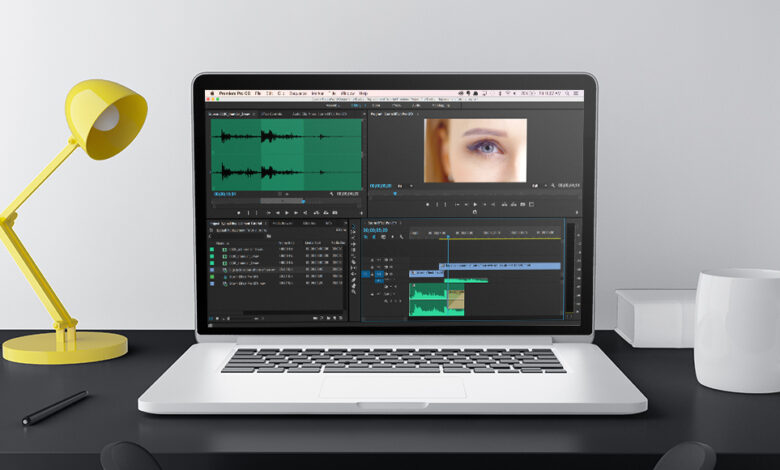The image size is (780, 470).
Task: Switch Project panel to list view
Action: [211, 318]
